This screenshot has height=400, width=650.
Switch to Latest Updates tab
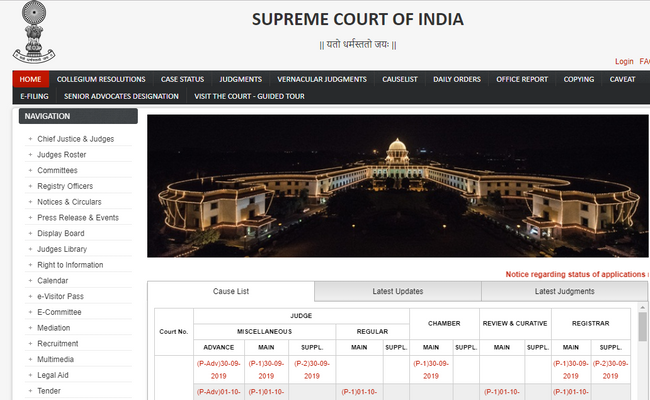(x=398, y=291)
